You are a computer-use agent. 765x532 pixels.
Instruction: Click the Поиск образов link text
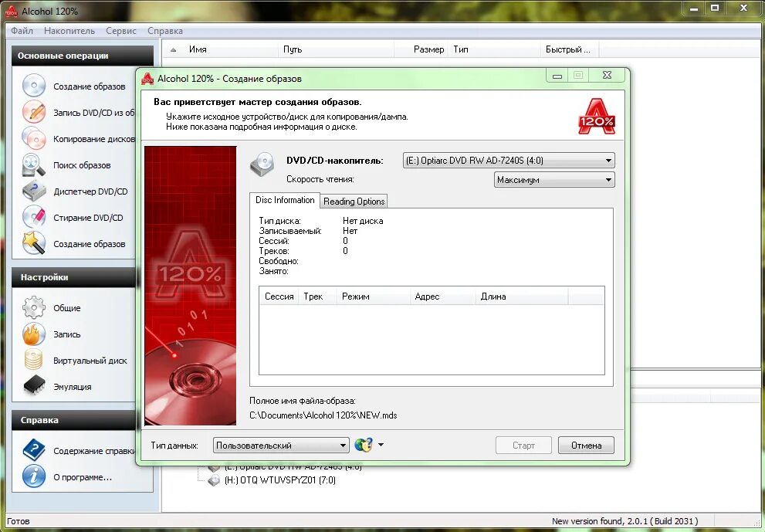[82, 165]
